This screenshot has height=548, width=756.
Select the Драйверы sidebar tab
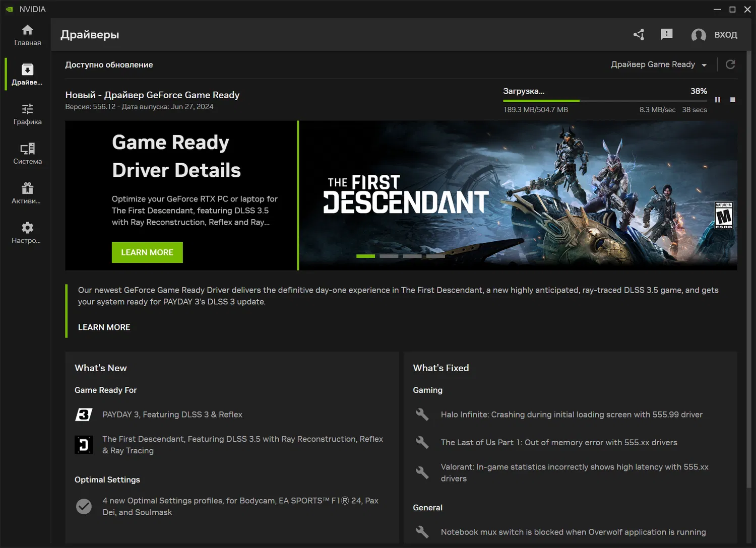click(x=27, y=75)
